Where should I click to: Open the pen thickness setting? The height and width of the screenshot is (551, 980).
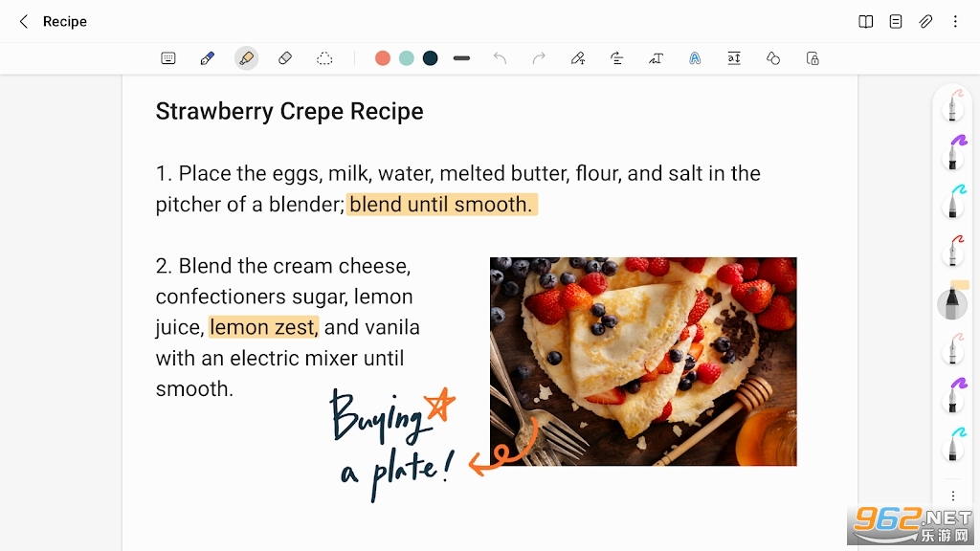coord(461,58)
